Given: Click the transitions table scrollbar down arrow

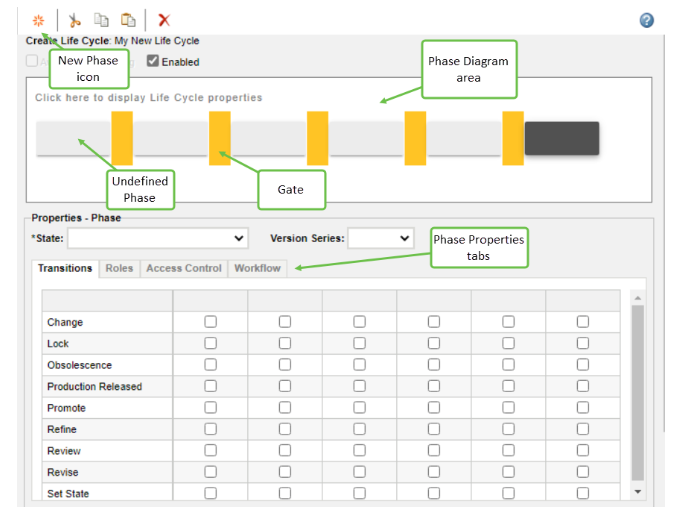Looking at the screenshot, I should click(x=638, y=492).
